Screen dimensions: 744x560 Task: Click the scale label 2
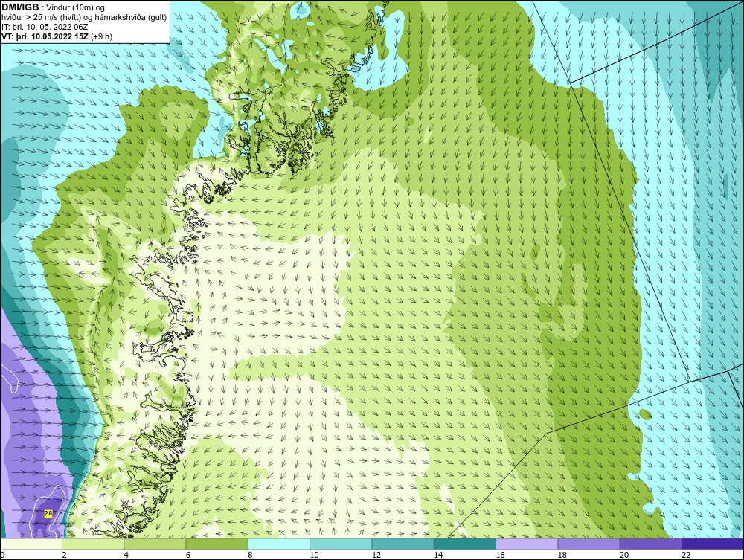tap(64, 556)
